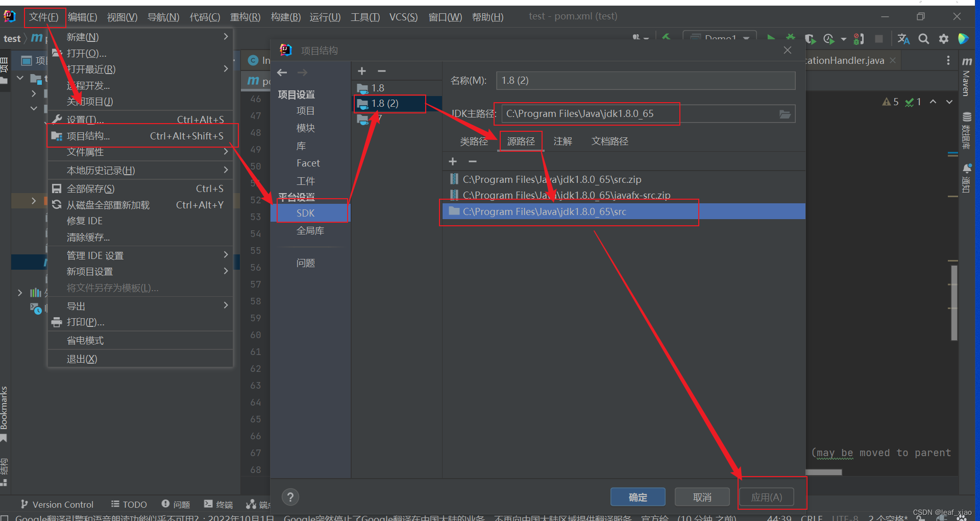This screenshot has width=980, height=521.
Task: Open the TODO tool window
Action: [129, 504]
